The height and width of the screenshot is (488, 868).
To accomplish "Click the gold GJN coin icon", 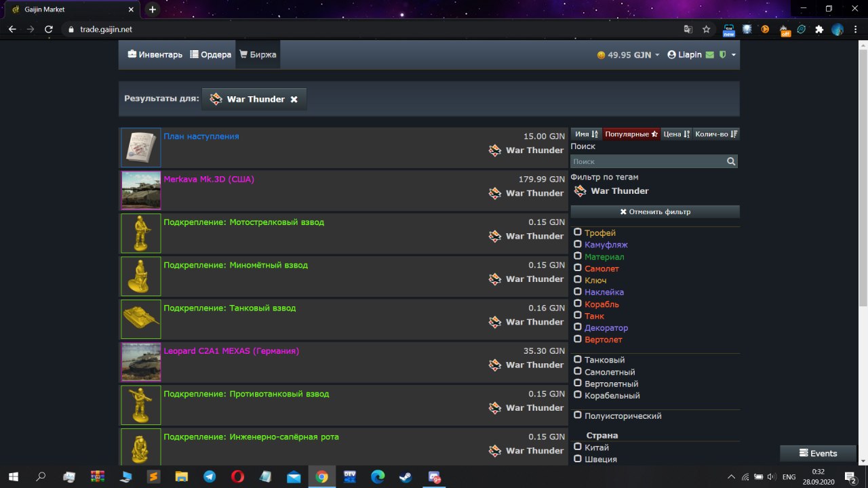I will click(601, 55).
